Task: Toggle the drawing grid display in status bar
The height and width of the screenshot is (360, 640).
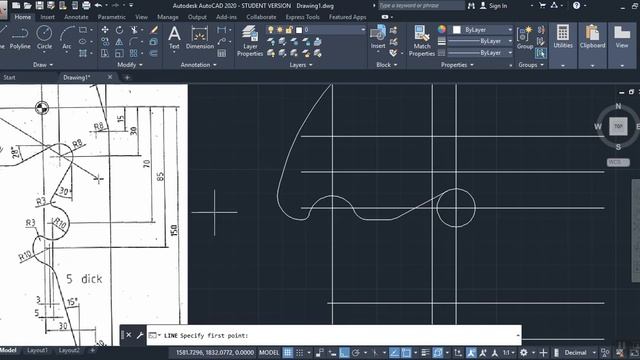Action: [288, 353]
